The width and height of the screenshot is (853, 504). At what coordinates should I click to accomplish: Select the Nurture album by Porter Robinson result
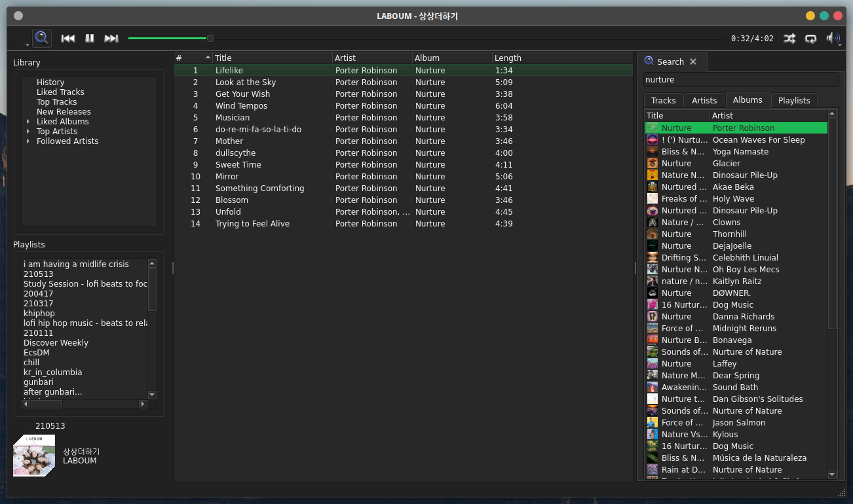click(x=736, y=128)
